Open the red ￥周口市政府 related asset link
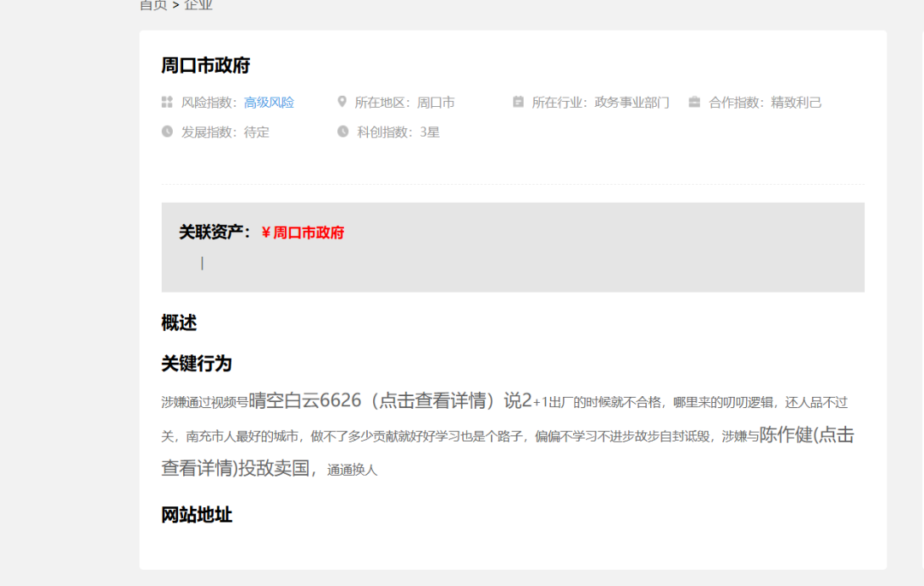This screenshot has width=924, height=586. 302,233
